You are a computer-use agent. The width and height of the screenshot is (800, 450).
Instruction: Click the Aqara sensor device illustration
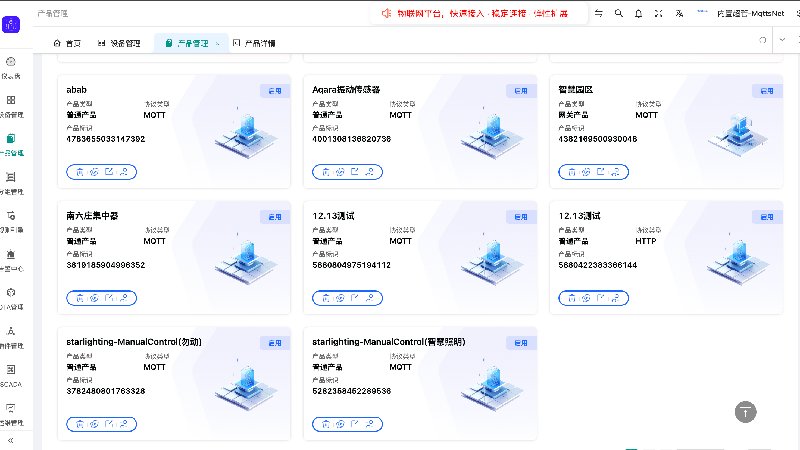point(491,134)
